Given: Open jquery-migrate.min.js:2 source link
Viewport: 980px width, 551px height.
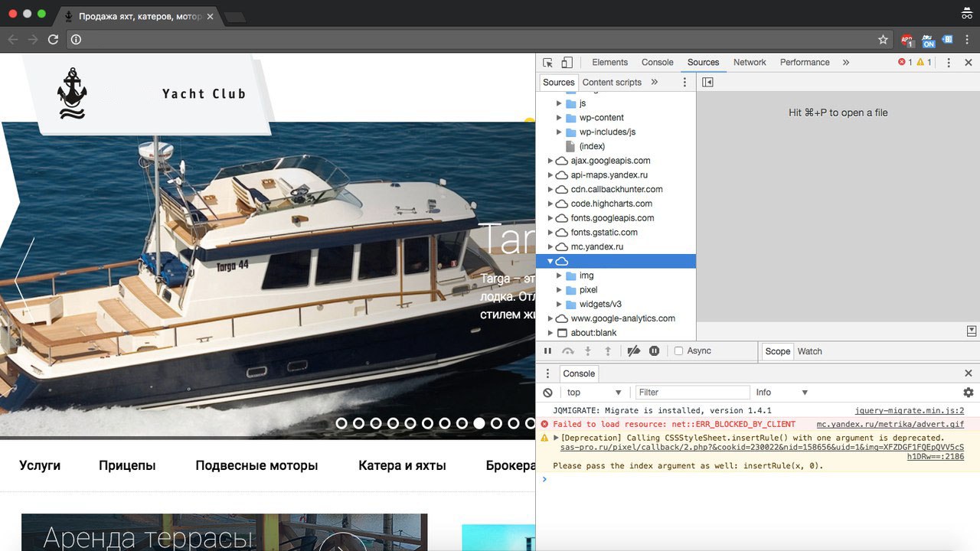Looking at the screenshot, I should point(910,411).
